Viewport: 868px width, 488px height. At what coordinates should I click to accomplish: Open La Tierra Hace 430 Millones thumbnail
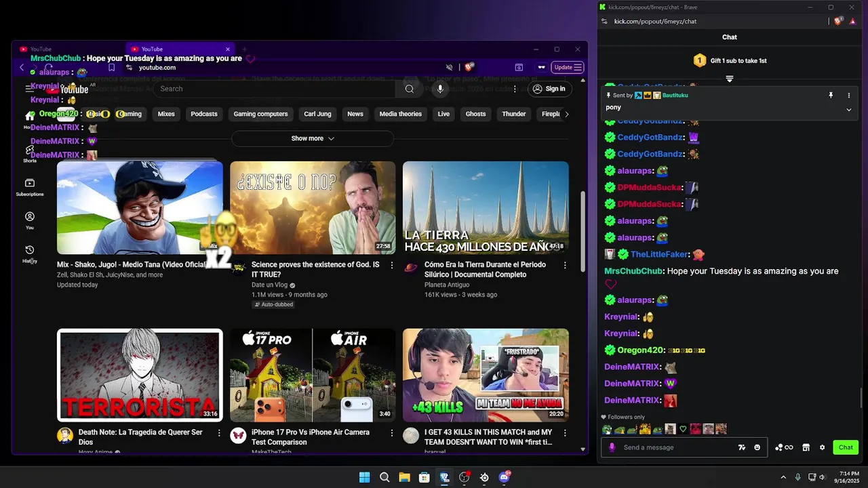486,207
